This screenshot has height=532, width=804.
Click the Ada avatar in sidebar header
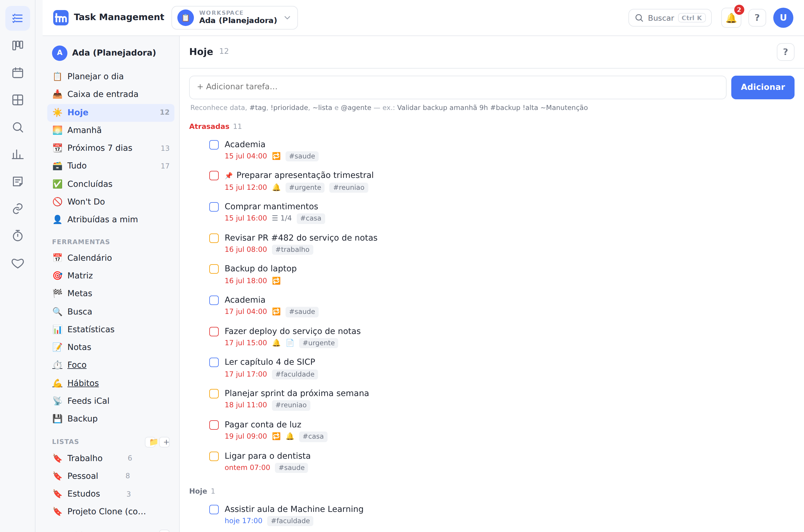60,53
